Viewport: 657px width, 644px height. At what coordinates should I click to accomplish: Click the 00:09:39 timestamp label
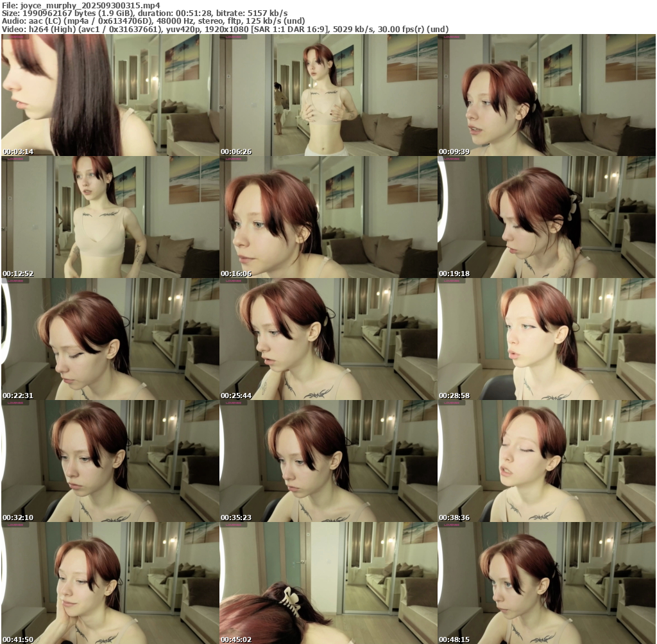tap(454, 152)
